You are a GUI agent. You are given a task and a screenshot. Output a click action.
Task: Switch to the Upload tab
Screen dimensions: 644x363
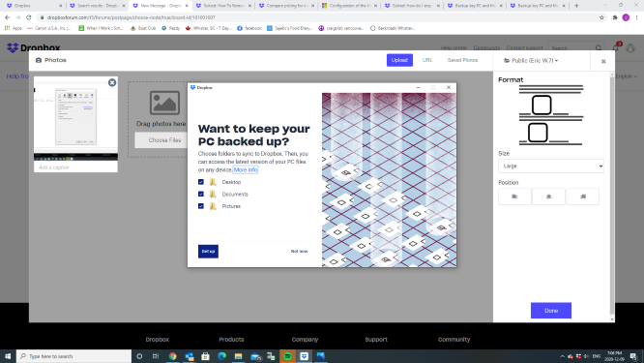pos(399,60)
